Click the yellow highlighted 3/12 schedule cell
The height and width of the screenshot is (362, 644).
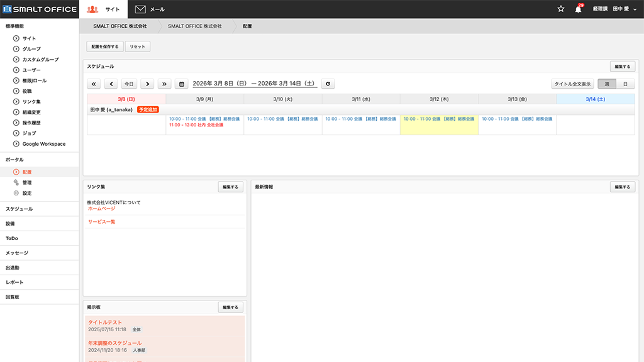439,124
